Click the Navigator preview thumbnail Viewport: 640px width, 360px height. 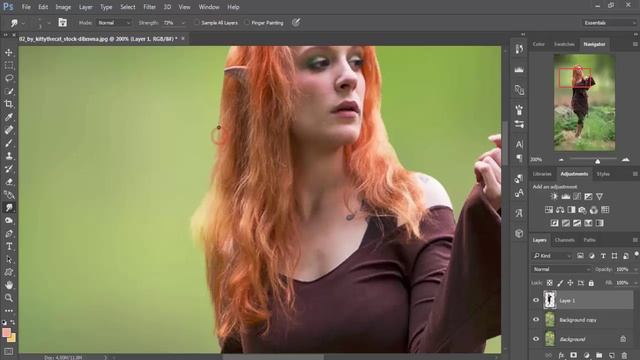pyautogui.click(x=584, y=102)
